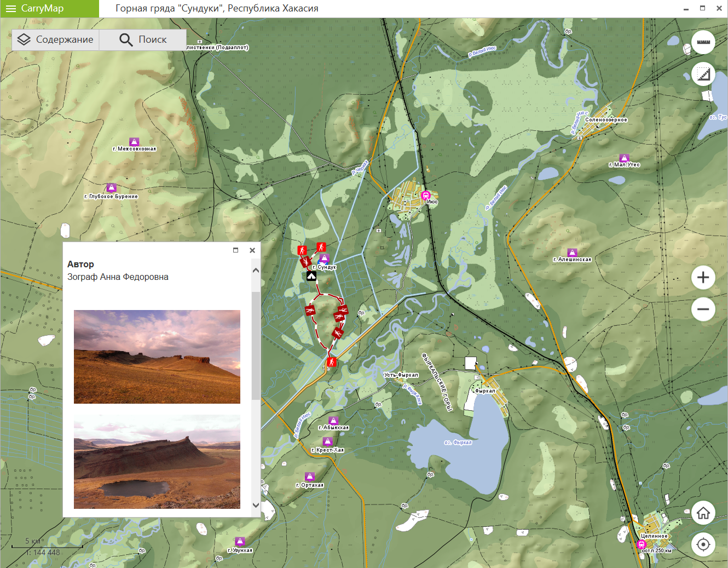Click the black campsite tent marker

(x=311, y=276)
